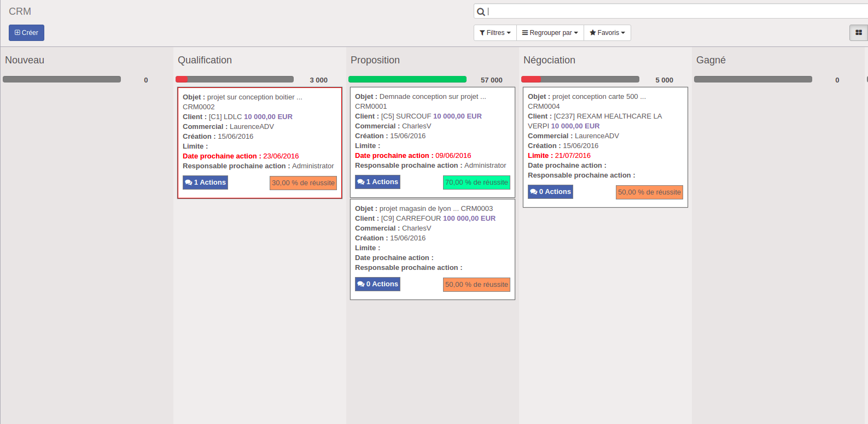868x424 pixels.
Task: Click Négociation total 5 000
Action: click(x=665, y=80)
